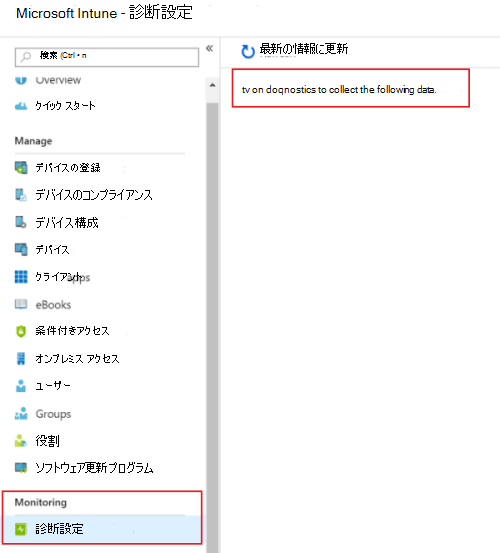Click the 役割 roles icon

coord(21,440)
